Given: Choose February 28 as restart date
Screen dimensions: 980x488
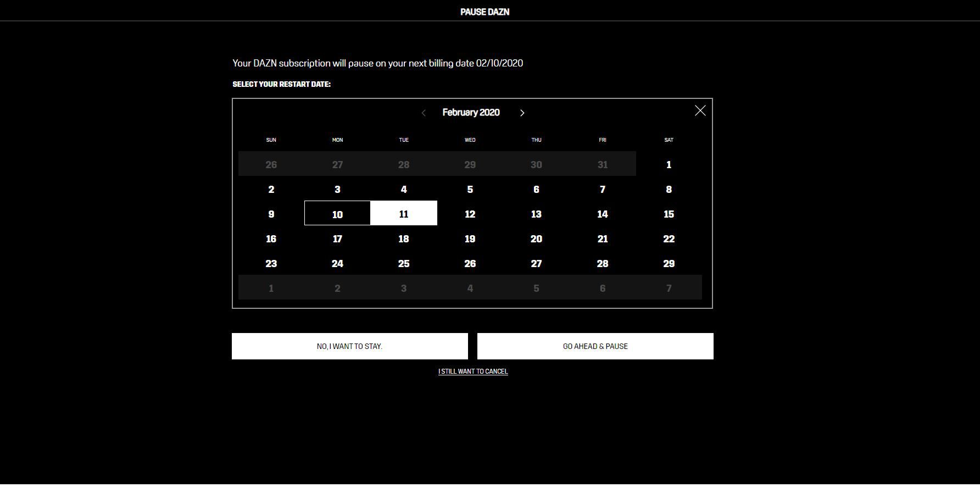Looking at the screenshot, I should tap(603, 263).
